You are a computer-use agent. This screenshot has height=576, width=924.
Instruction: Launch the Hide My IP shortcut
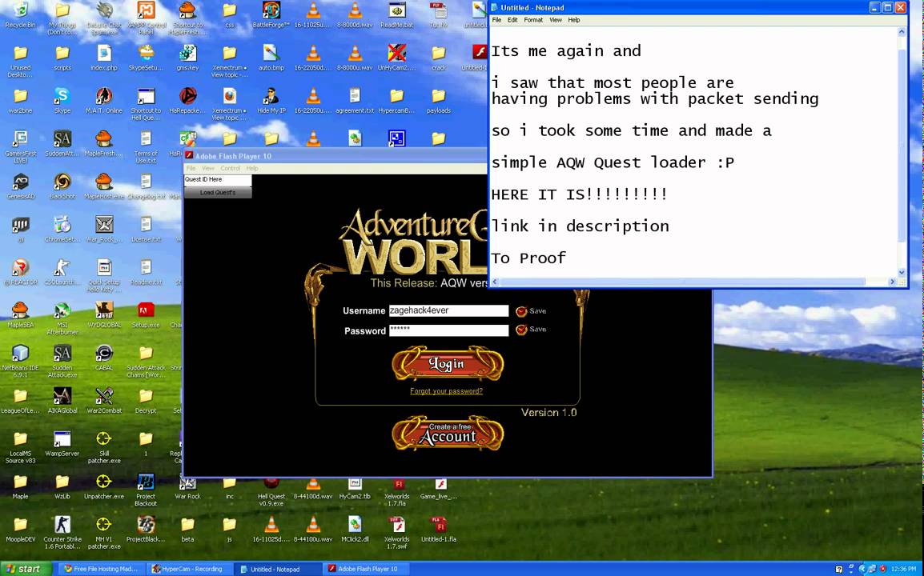[x=271, y=96]
